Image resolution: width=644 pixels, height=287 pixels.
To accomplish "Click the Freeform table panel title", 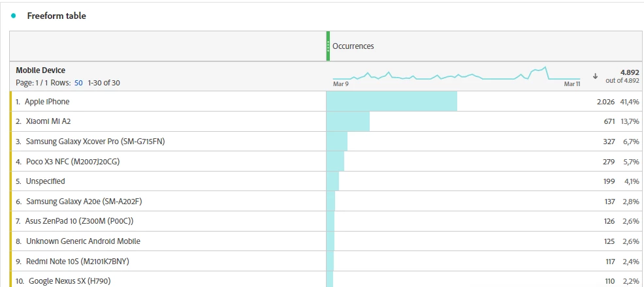I will tap(56, 16).
